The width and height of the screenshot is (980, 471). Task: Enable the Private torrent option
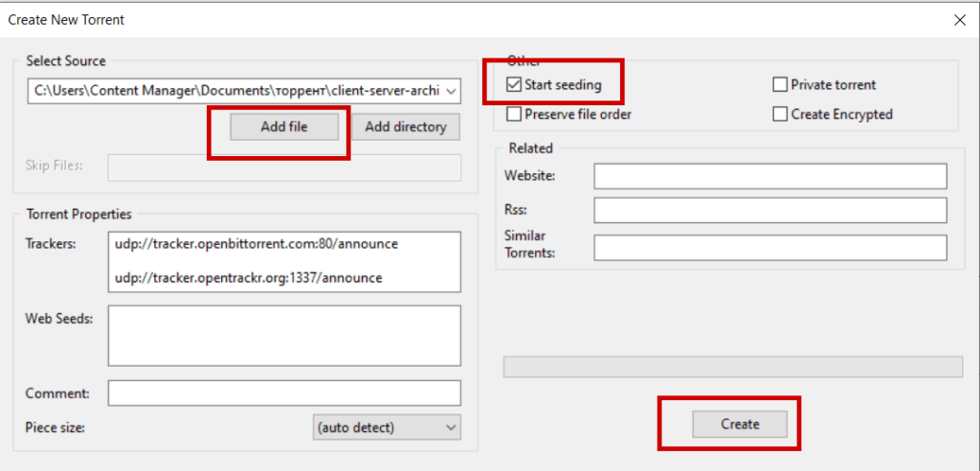click(x=780, y=85)
